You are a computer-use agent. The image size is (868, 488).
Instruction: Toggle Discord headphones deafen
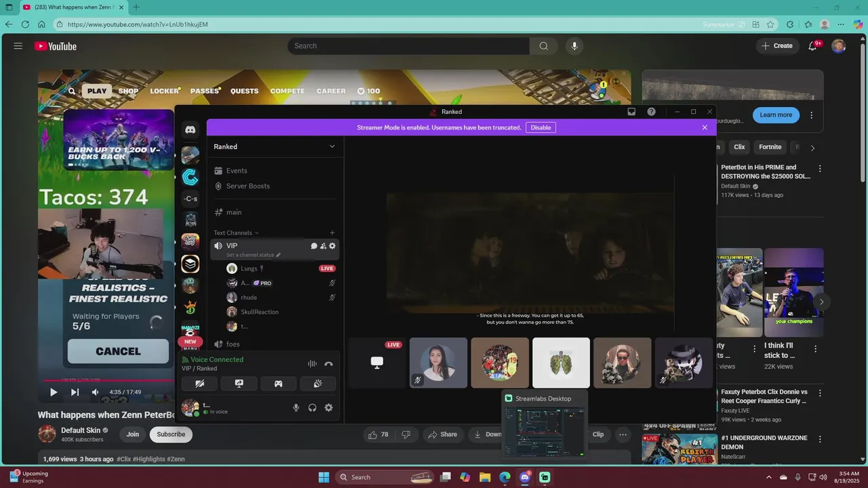[x=312, y=407]
